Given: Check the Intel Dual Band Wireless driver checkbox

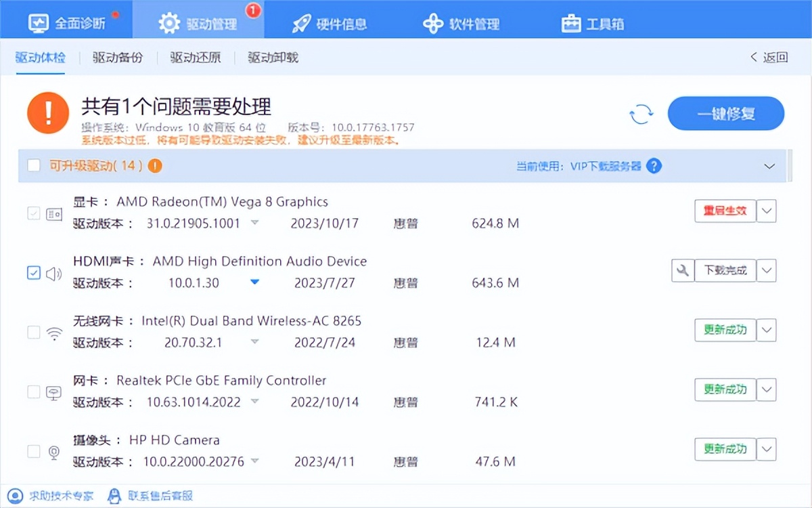Looking at the screenshot, I should point(33,332).
